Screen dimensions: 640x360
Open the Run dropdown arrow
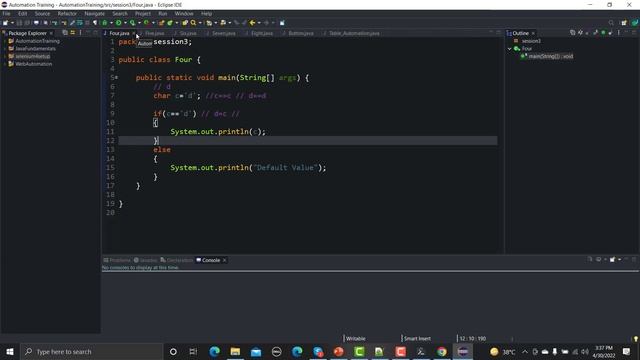pyautogui.click(x=125, y=23)
